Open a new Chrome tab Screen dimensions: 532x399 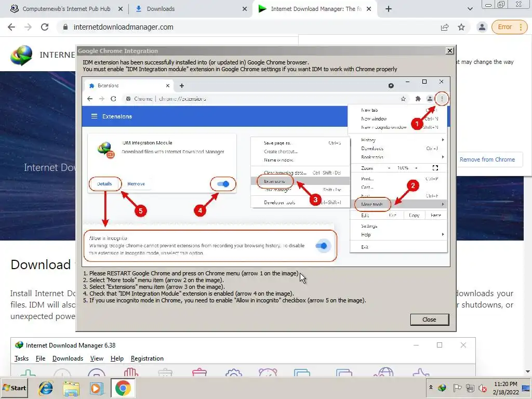(x=389, y=9)
